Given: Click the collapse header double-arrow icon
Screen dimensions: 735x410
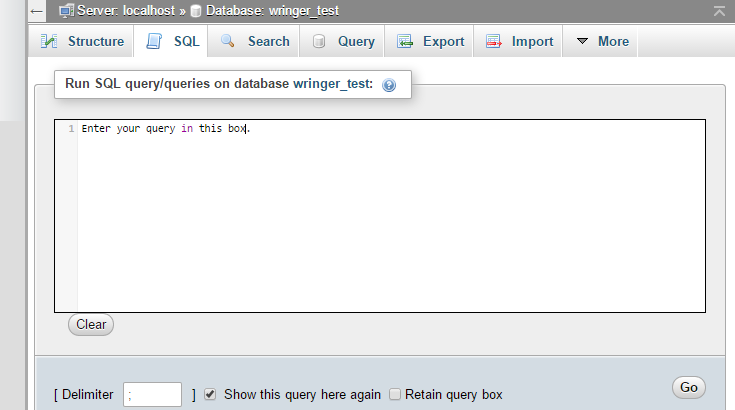Looking at the screenshot, I should (719, 11).
